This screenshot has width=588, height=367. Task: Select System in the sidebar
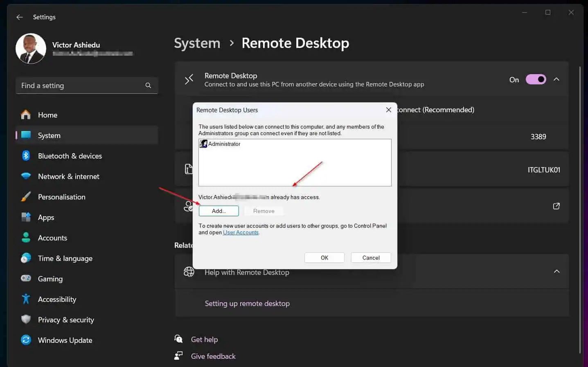pos(87,136)
